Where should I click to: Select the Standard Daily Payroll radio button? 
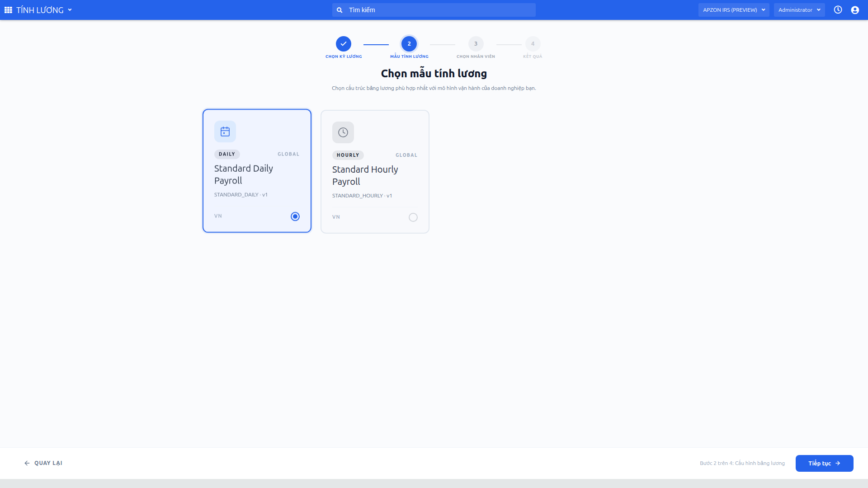click(x=295, y=216)
